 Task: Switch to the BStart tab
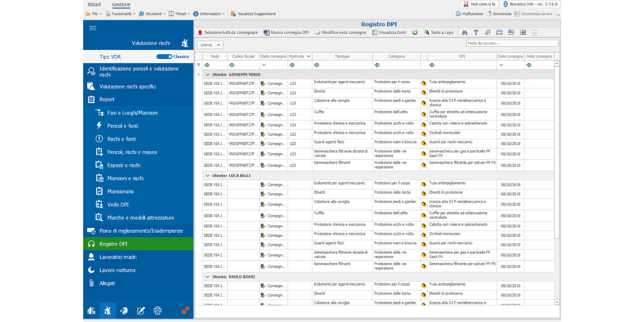tap(94, 4)
